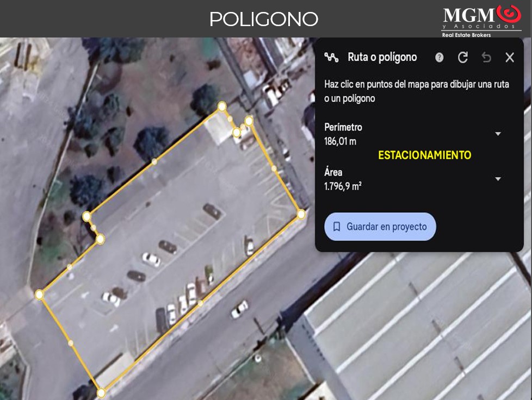Click the Guardar en proyecto button
The image size is (532, 400).
click(380, 227)
